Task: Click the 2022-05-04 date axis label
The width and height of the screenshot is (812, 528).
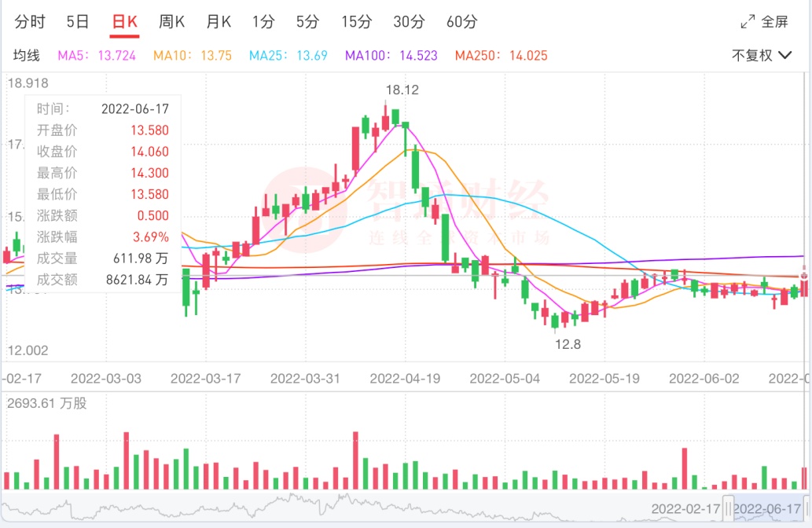Action: click(505, 379)
